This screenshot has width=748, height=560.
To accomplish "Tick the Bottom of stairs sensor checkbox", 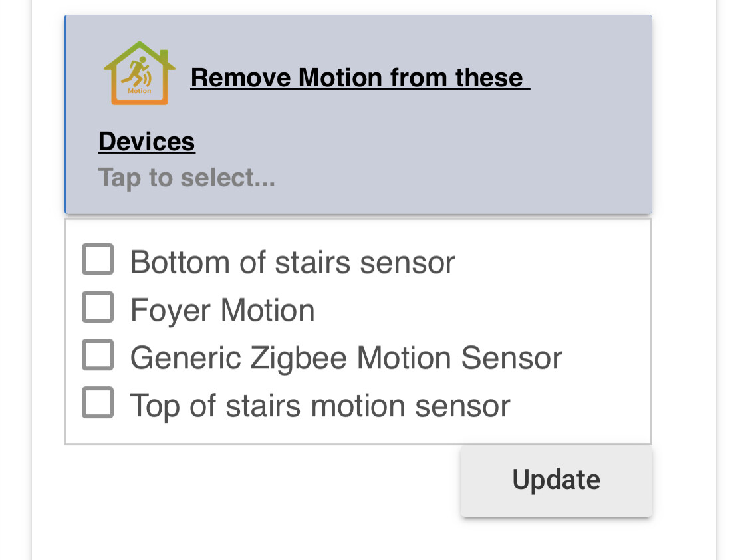I will 98,259.
